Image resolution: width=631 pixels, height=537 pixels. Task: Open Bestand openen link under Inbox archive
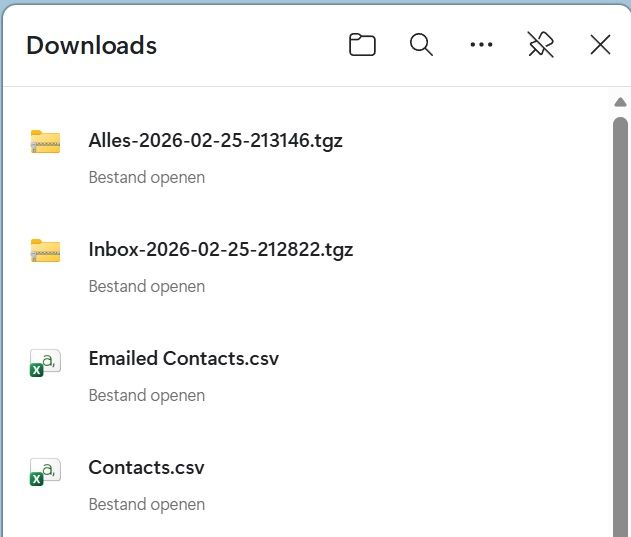point(147,287)
